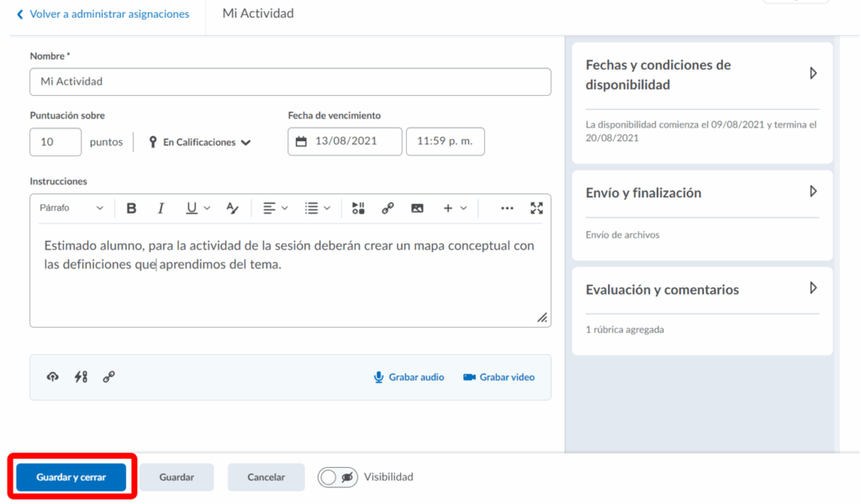Open the editor in full-screen mode
This screenshot has height=504, width=861.
tap(536, 208)
